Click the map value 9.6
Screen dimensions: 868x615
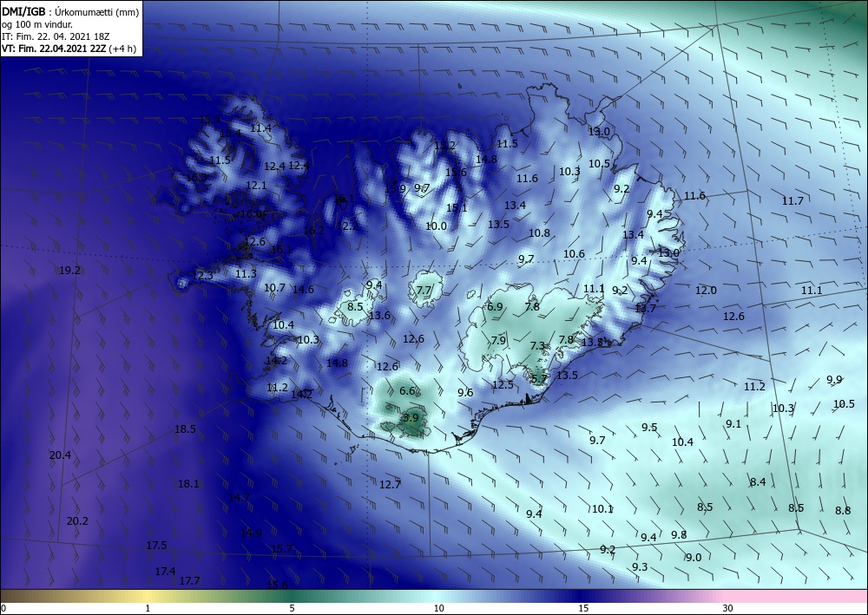[465, 392]
